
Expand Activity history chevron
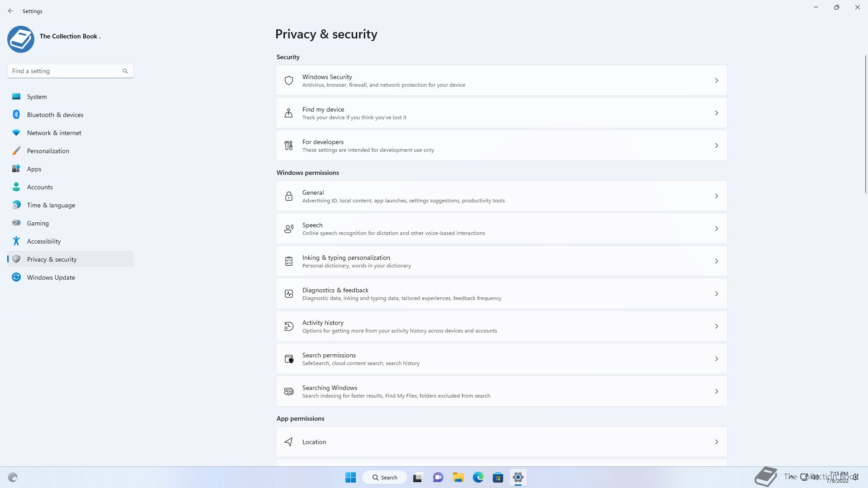pyautogui.click(x=717, y=326)
